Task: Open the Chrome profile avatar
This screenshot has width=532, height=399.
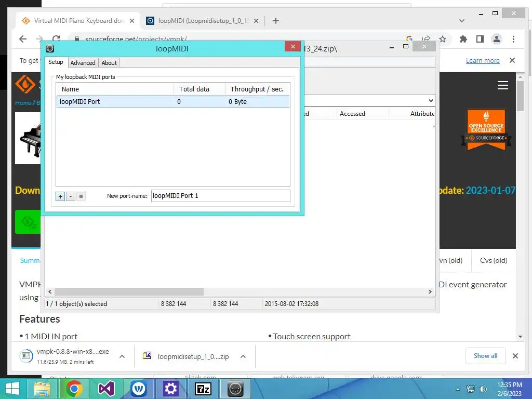Action: point(497,39)
